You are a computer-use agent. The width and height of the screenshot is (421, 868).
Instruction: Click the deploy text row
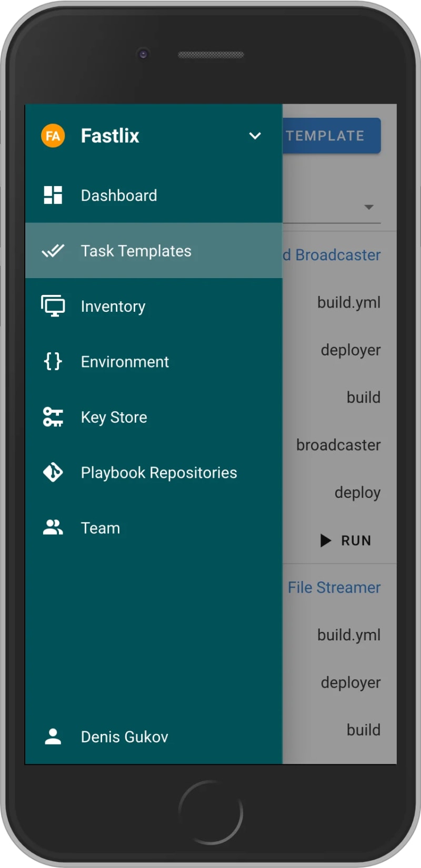tap(357, 493)
